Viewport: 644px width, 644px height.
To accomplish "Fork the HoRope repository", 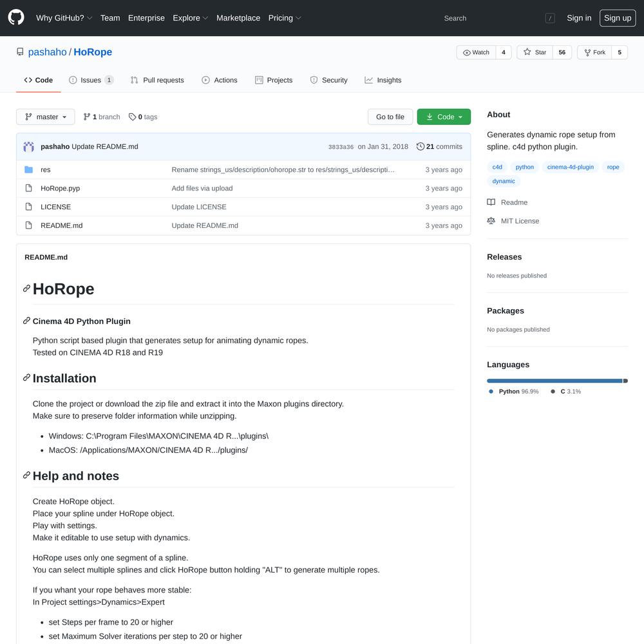I will click(x=594, y=52).
